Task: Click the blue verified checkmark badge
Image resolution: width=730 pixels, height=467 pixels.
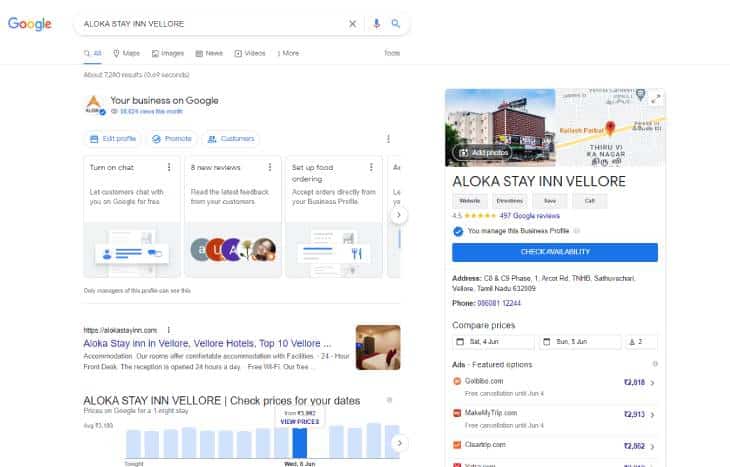Action: pos(458,231)
